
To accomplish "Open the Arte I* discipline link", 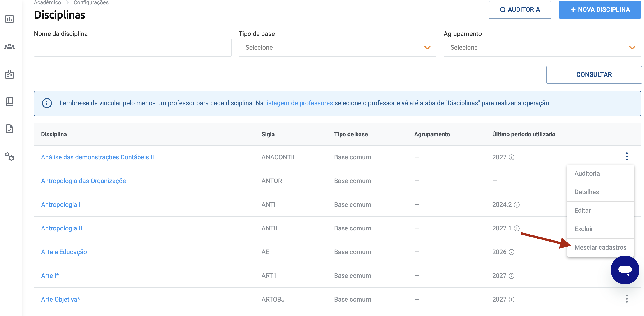I will tap(50, 276).
